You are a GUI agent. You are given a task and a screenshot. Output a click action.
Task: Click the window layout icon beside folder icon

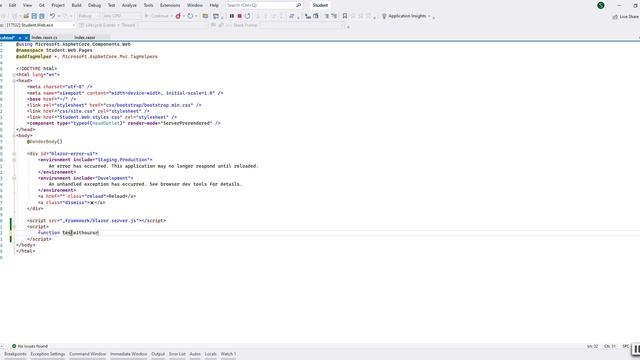(x=216, y=16)
